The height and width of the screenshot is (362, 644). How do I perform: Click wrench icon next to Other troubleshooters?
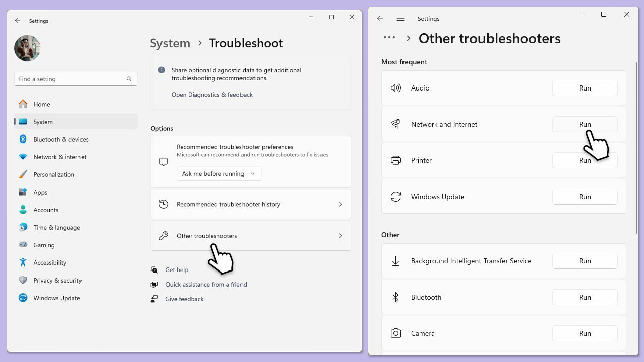tap(164, 236)
